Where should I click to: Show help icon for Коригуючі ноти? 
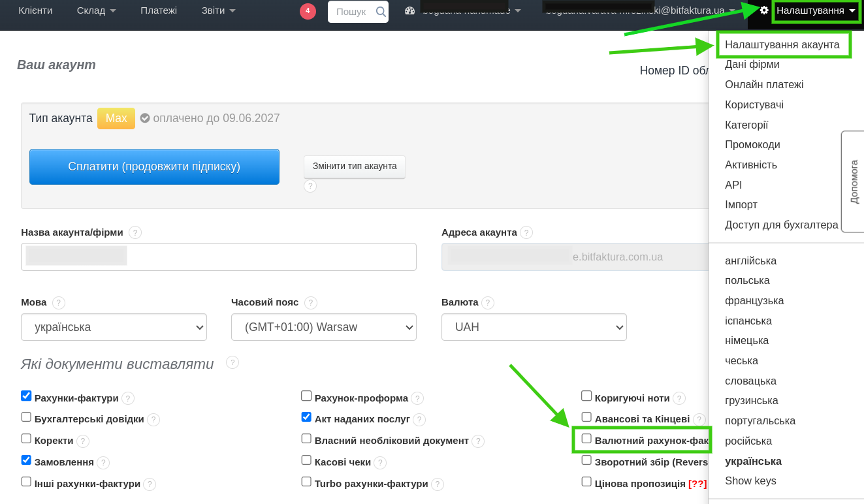click(x=679, y=398)
